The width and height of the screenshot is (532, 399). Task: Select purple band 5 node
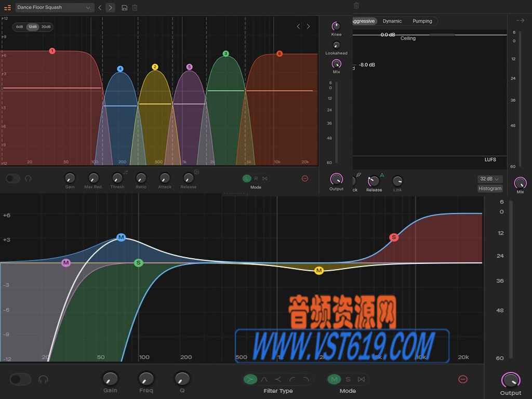coord(189,67)
